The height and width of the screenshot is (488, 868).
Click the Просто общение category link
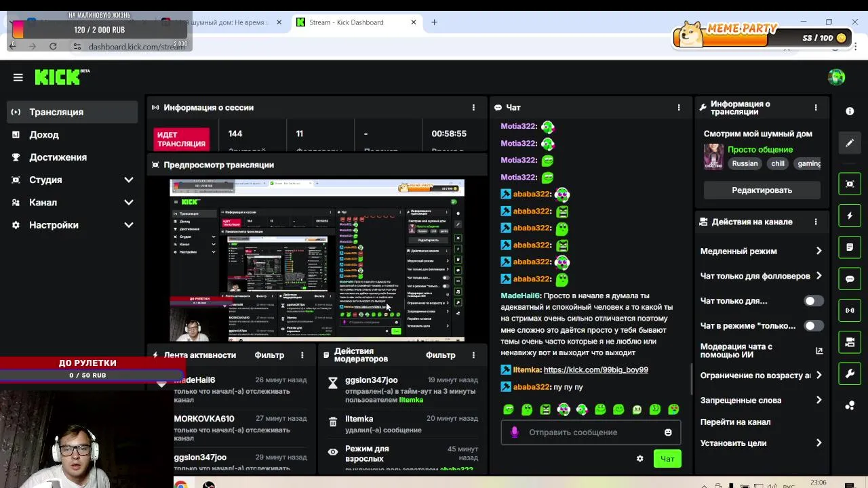pos(760,150)
